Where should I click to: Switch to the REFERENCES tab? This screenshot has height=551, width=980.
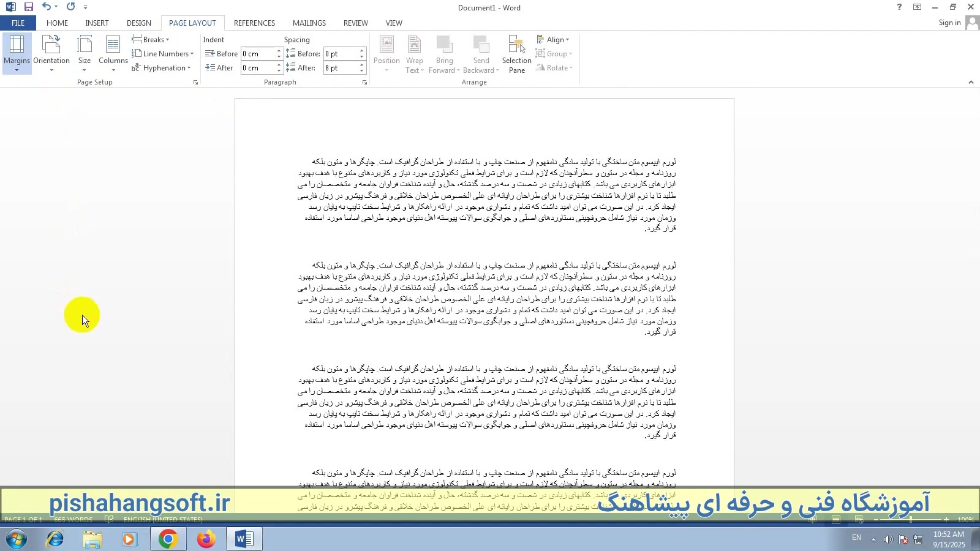pyautogui.click(x=254, y=23)
